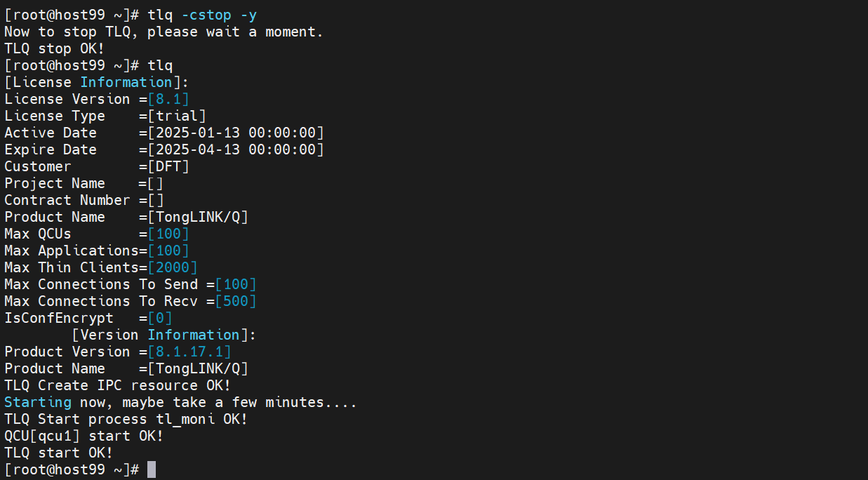This screenshot has height=480, width=868.
Task: Click the 'TLQ Create IPC resource OK!' line
Action: tap(118, 385)
